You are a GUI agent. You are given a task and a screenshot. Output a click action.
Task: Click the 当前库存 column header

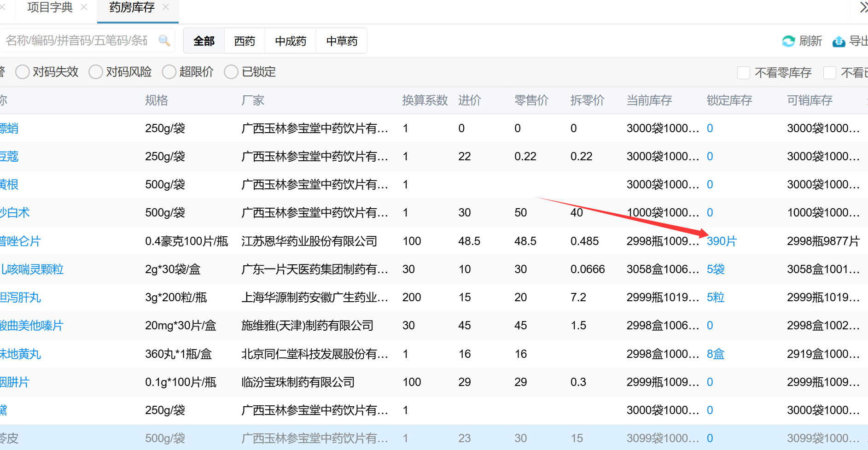click(x=649, y=100)
